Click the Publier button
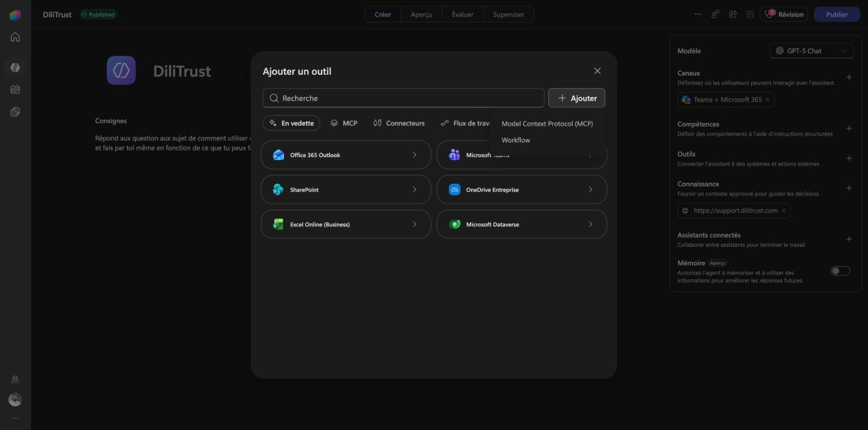This screenshot has width=868, height=430. pos(836,14)
